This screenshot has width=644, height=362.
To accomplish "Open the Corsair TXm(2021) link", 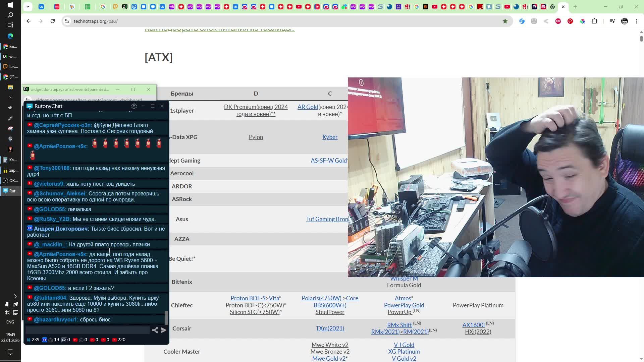I will click(x=330, y=328).
